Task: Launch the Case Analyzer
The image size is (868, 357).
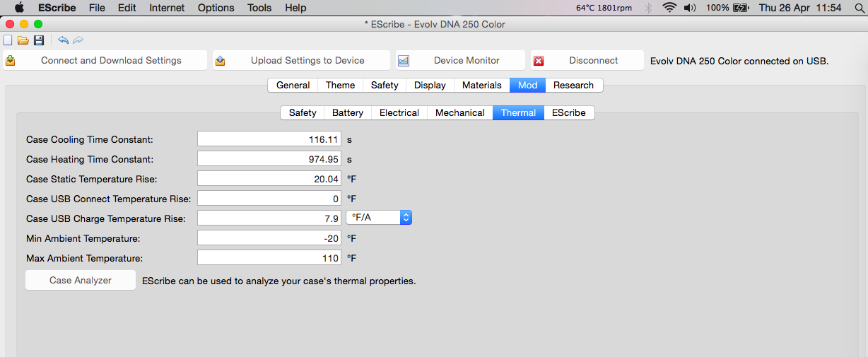Action: (81, 281)
